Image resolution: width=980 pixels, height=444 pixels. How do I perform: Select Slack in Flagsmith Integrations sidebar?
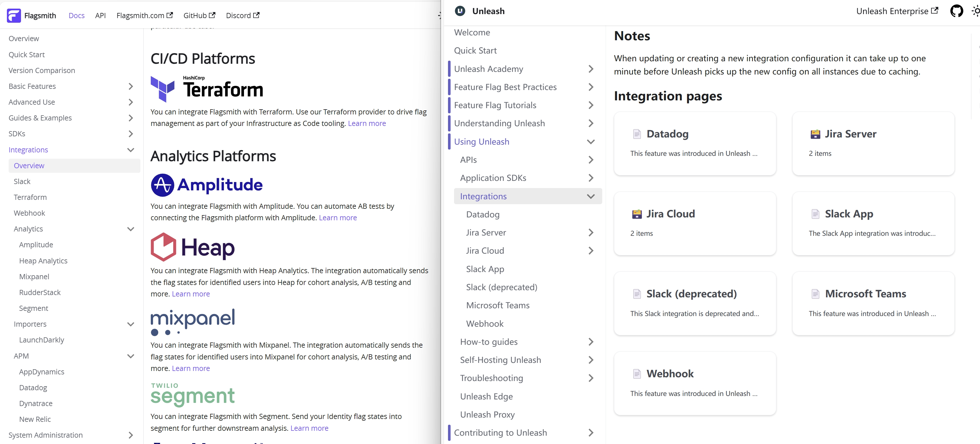click(x=22, y=181)
